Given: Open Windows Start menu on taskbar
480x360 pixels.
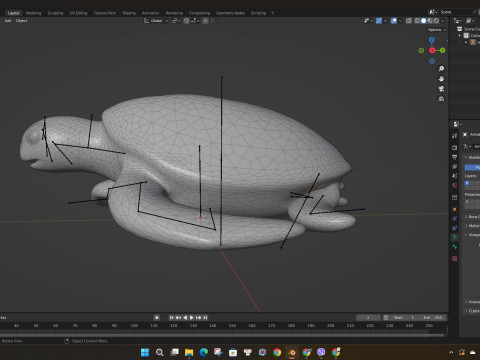Looking at the screenshot, I should point(145,352).
